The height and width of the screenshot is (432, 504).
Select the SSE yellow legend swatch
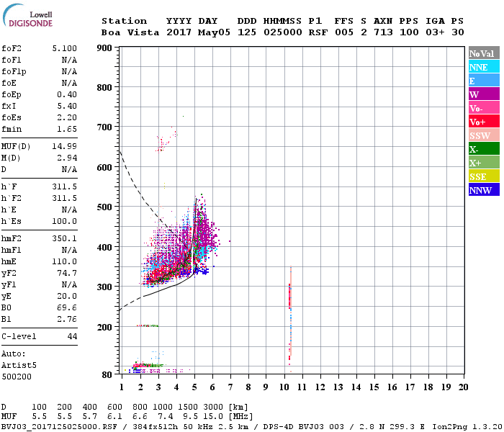tap(484, 176)
